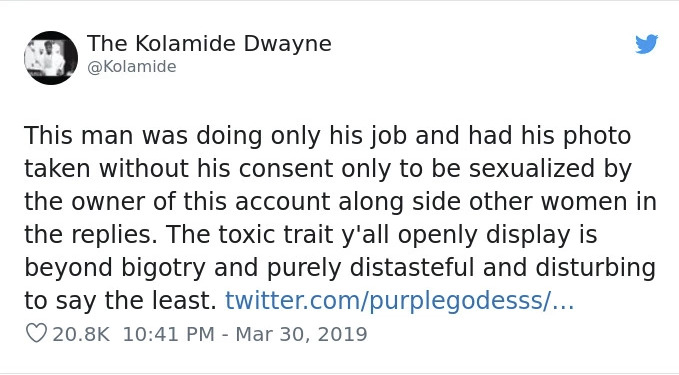Open the 10:41 PM timestamp
The height and width of the screenshot is (375, 679).
point(169,334)
